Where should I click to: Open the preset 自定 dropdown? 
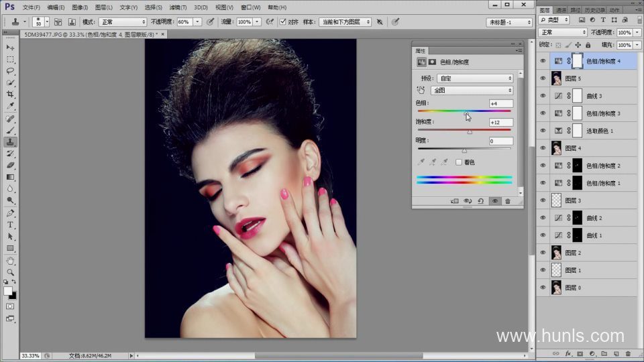[475, 78]
